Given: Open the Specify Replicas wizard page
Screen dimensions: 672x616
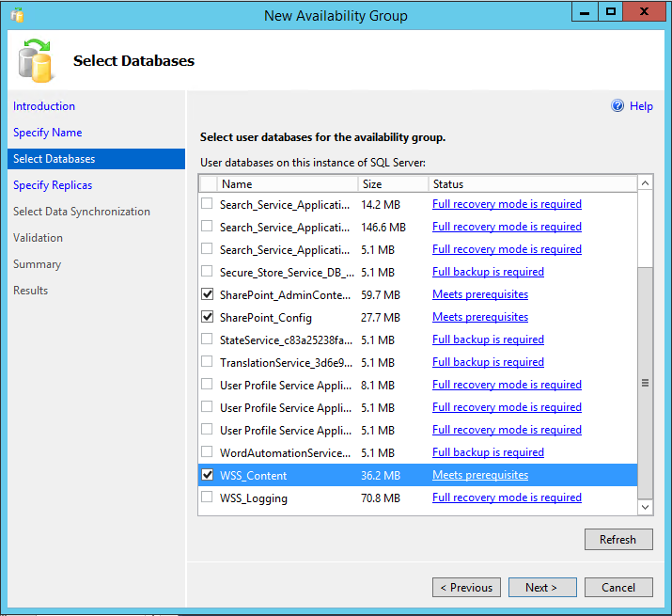Looking at the screenshot, I should click(x=53, y=185).
